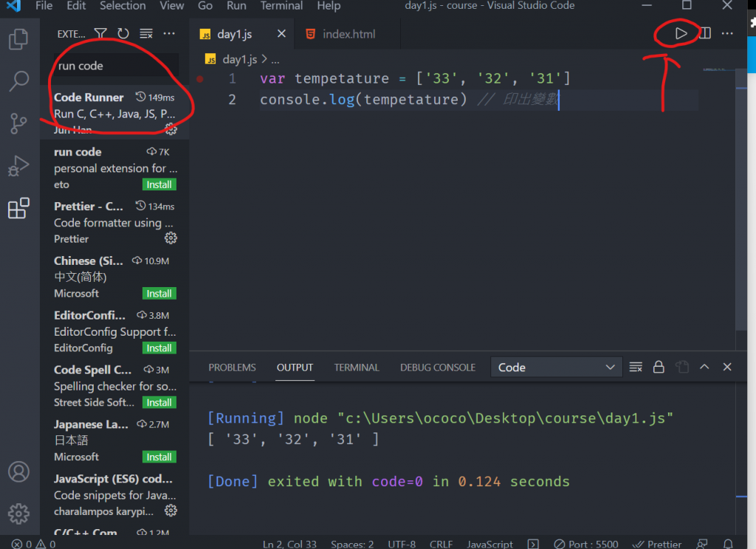Open the Code output channel dropdown

(557, 367)
